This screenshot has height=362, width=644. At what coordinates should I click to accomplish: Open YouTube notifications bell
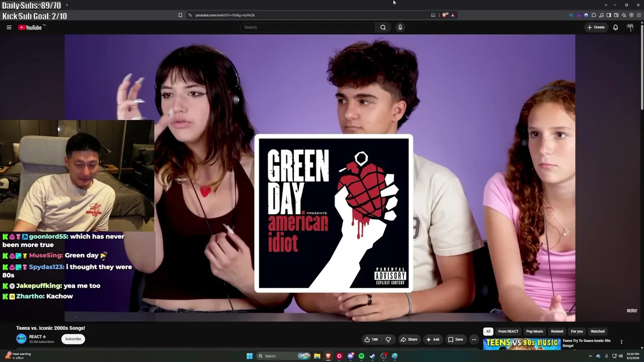(615, 27)
